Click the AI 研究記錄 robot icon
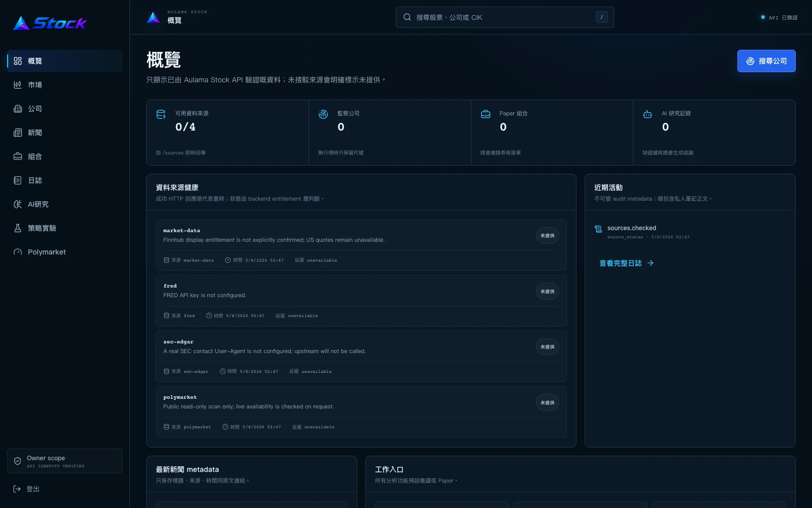 pos(648,114)
